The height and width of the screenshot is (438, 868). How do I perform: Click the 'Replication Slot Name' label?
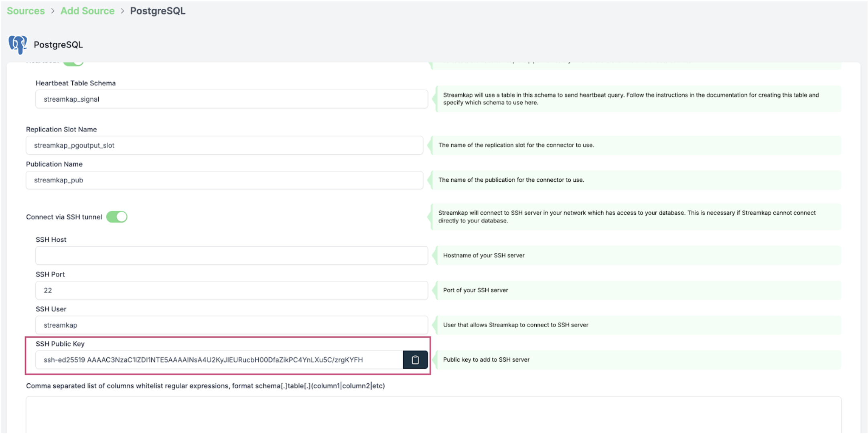pos(61,129)
